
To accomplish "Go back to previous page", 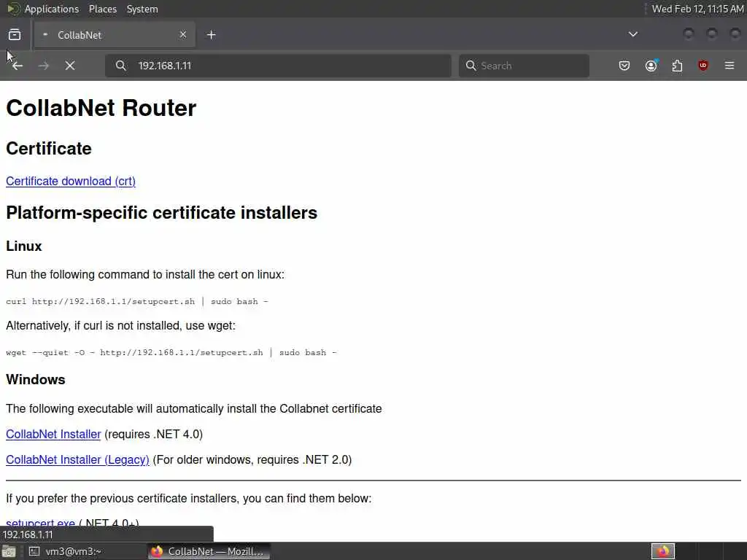I will 18,66.
